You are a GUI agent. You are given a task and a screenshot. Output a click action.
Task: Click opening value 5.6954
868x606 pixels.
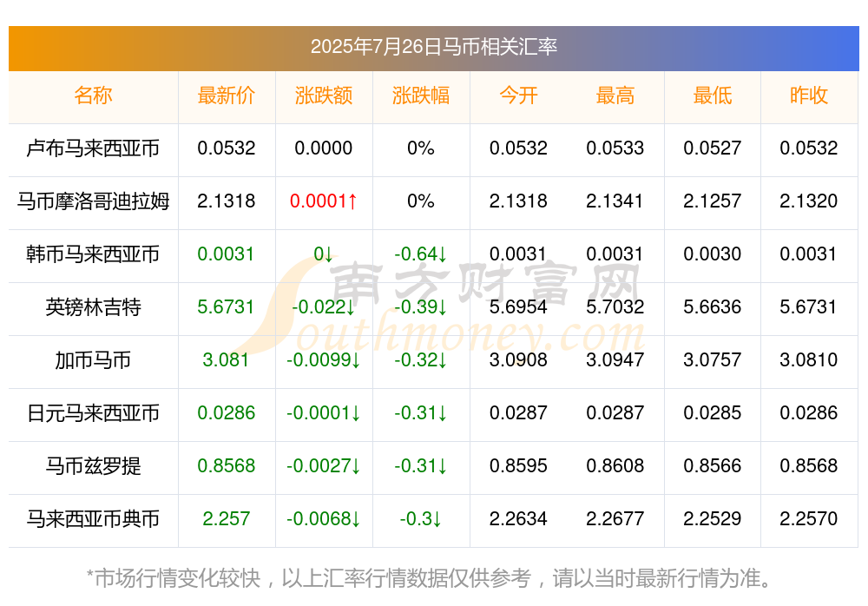518,306
